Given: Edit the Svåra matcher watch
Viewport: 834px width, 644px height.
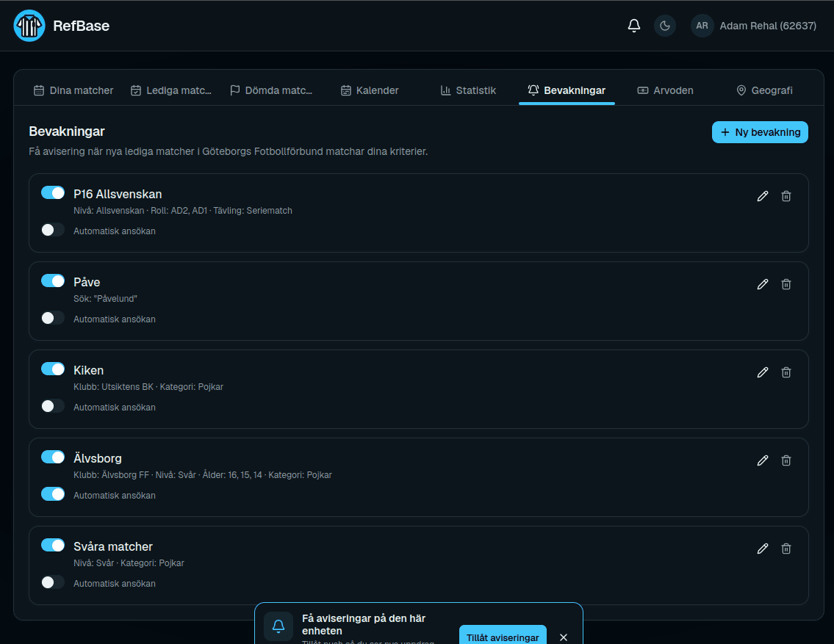Looking at the screenshot, I should coord(762,549).
